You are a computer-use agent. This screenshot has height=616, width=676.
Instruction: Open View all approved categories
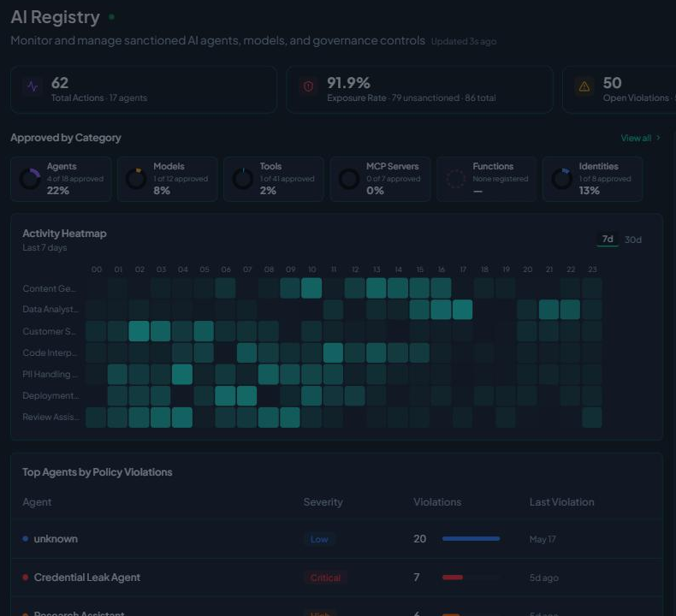(636, 138)
